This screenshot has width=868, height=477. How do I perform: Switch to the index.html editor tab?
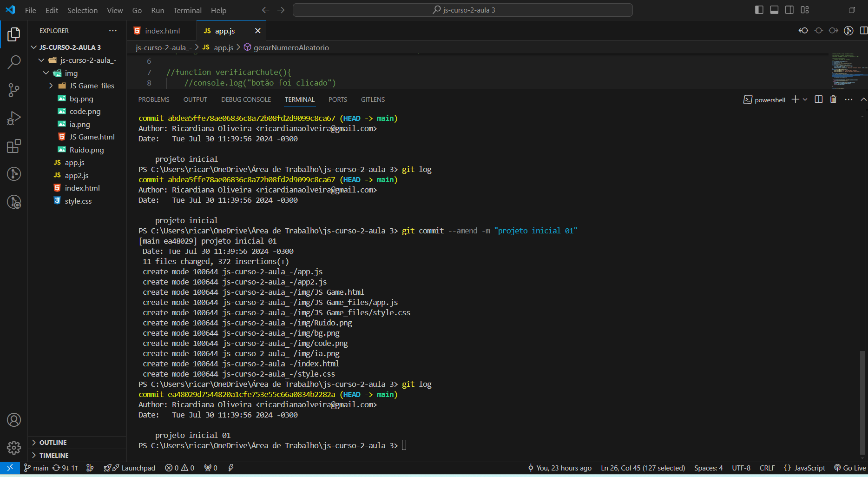tap(162, 31)
